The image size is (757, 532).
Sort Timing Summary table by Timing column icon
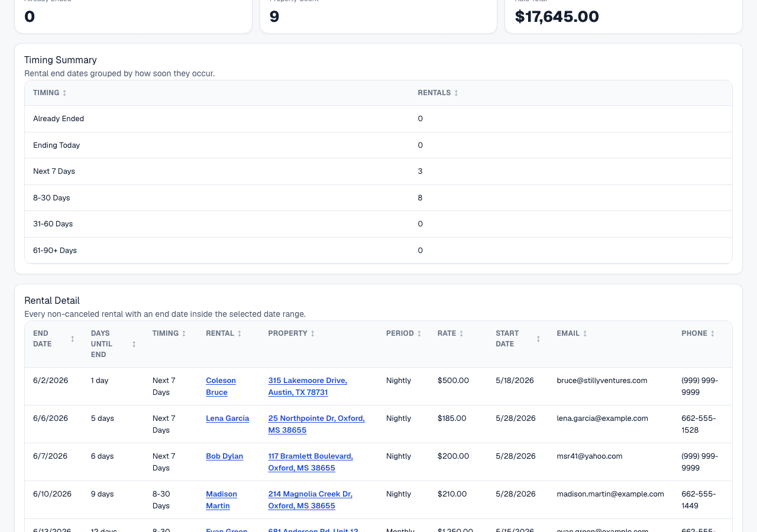64,93
